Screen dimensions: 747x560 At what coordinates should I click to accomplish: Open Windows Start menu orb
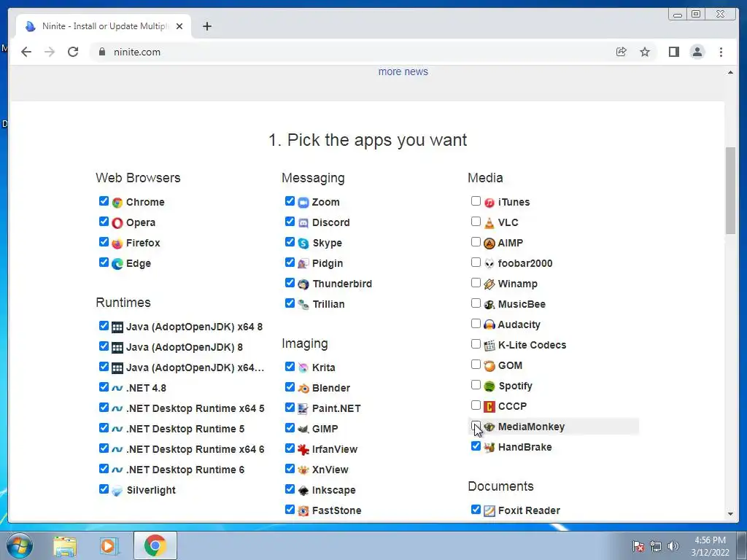[x=20, y=545]
